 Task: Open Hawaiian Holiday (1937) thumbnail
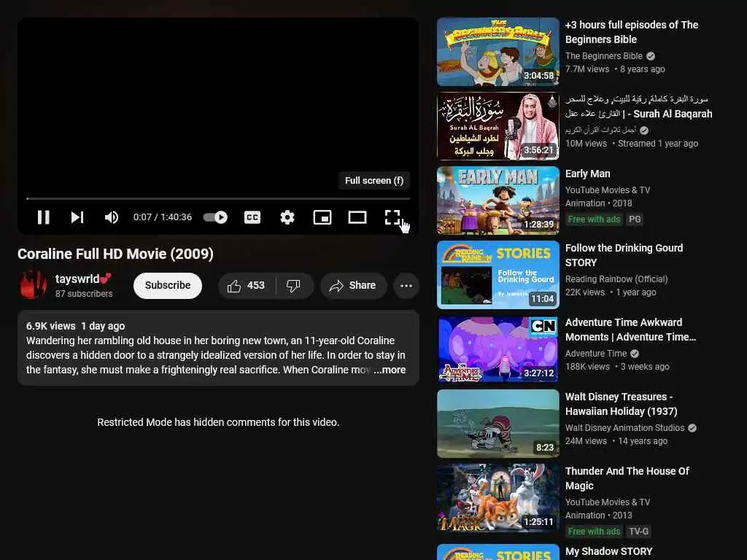(498, 424)
